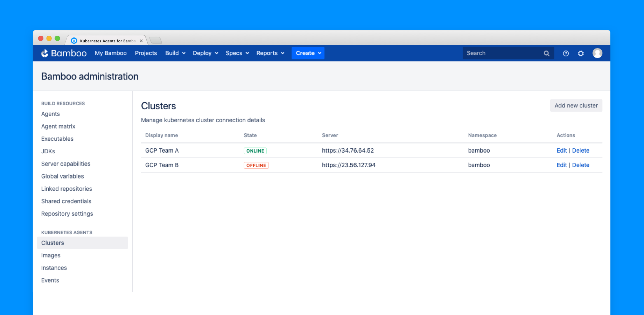Click server address https://23.56.127.94
This screenshot has width=644, height=315.
(x=349, y=165)
